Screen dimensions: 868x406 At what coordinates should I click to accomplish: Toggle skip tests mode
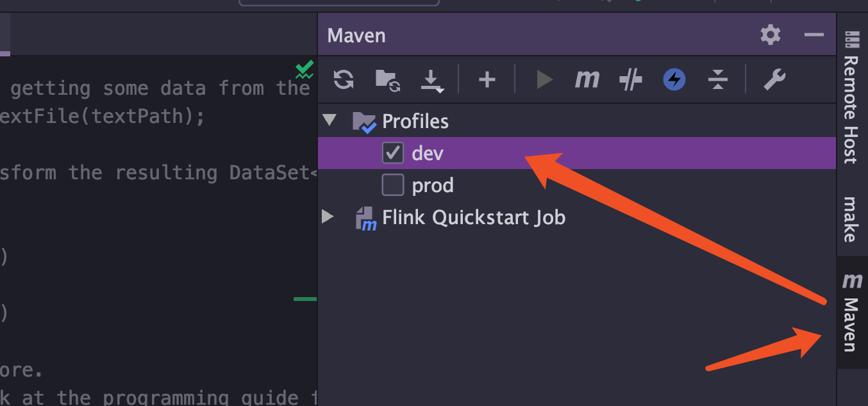[x=631, y=80]
